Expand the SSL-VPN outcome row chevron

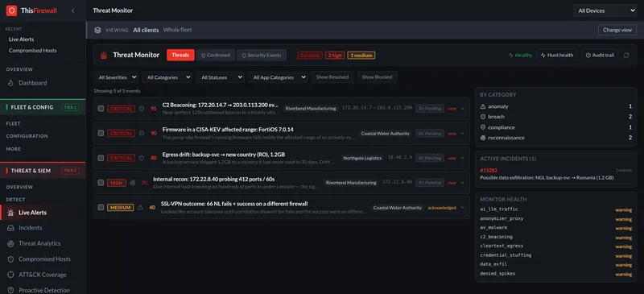462,208
